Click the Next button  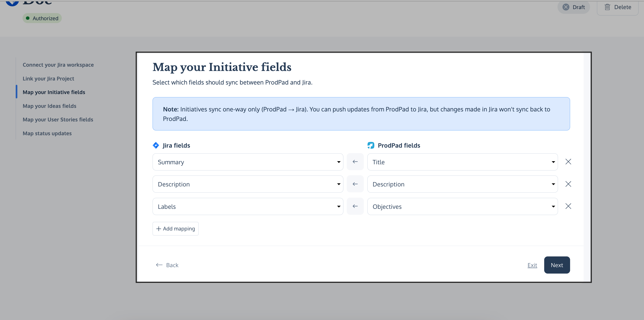tap(557, 265)
